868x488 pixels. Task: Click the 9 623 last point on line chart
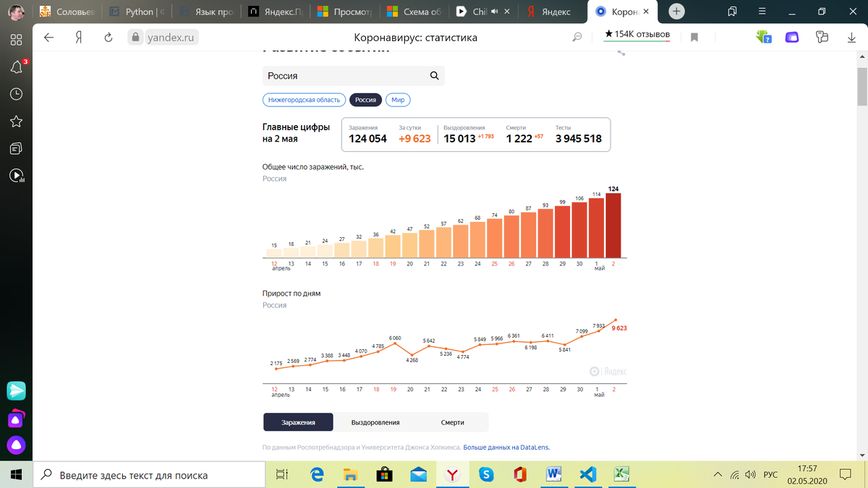tap(616, 320)
